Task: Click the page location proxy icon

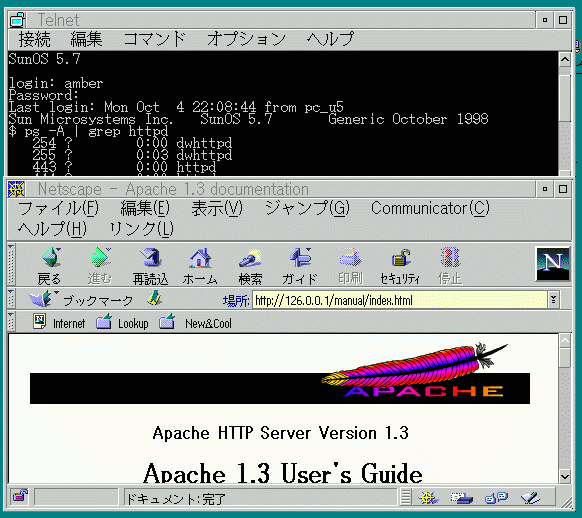Action: click(154, 298)
